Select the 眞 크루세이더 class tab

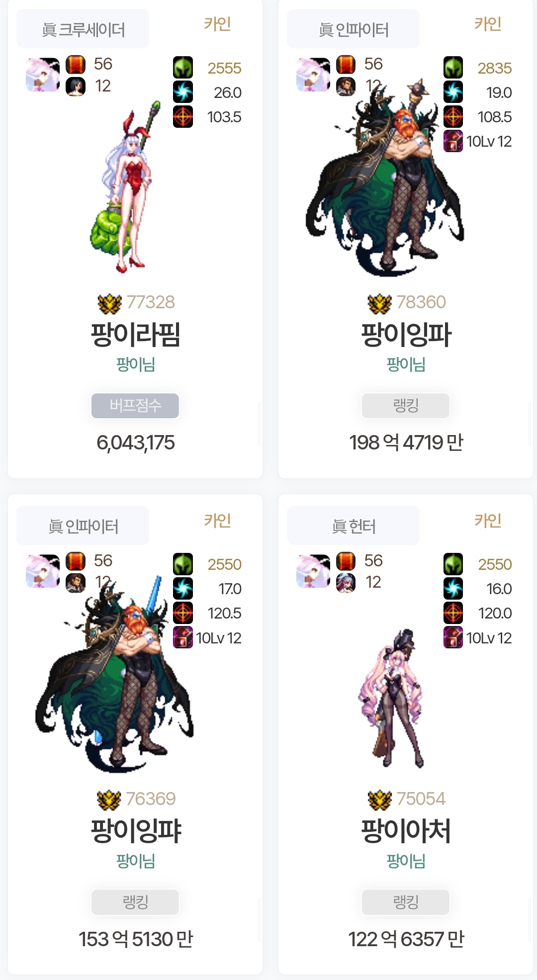point(83,29)
